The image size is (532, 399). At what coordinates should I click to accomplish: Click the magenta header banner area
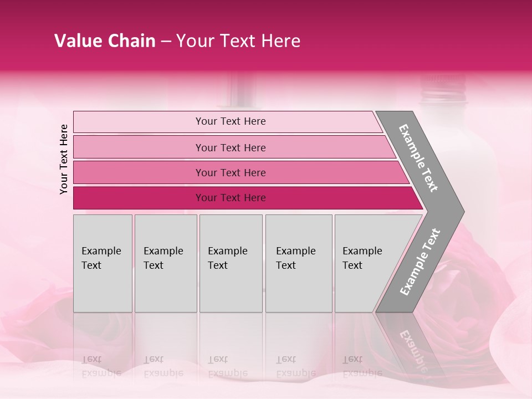tap(266, 35)
